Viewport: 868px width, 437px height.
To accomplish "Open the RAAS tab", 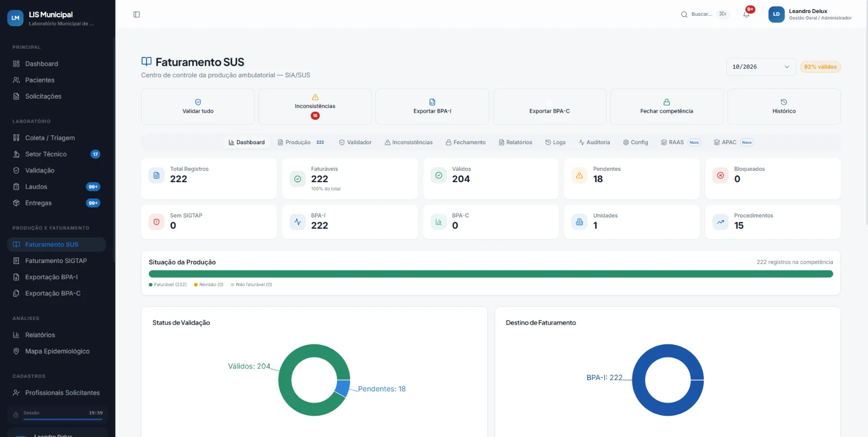I will (680, 143).
